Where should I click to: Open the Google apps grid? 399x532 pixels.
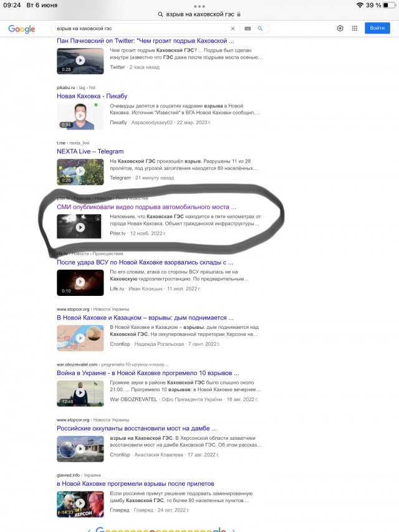(x=355, y=28)
